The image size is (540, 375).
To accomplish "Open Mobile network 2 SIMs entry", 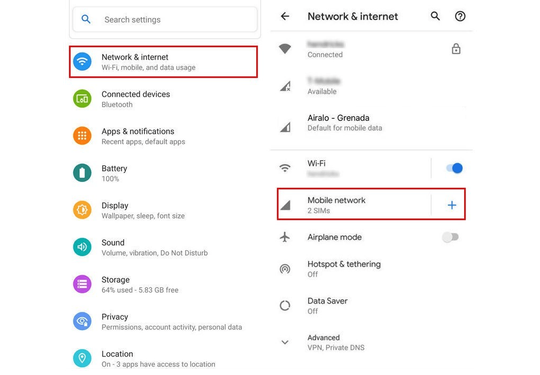I will [353, 205].
